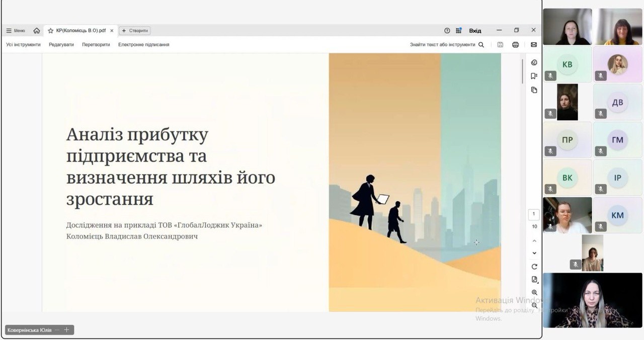Zoom out using the magnifier minus icon
Screen dimensions: 644x340
534,305
